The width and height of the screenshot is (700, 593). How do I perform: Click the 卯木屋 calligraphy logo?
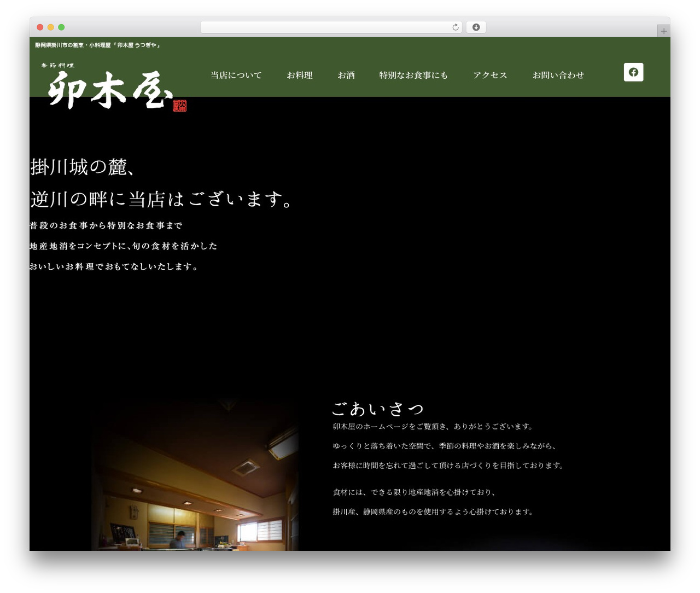point(114,86)
